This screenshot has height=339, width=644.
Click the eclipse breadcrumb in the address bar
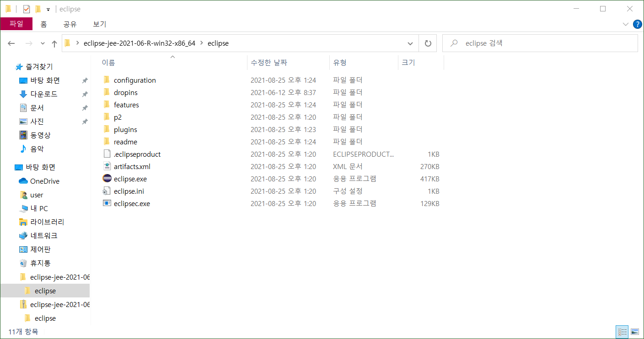pos(218,43)
